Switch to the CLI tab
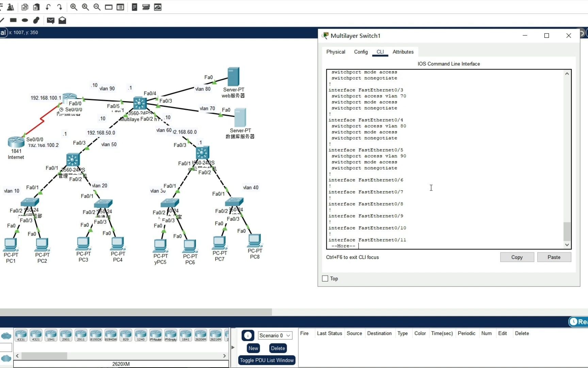 pos(380,52)
